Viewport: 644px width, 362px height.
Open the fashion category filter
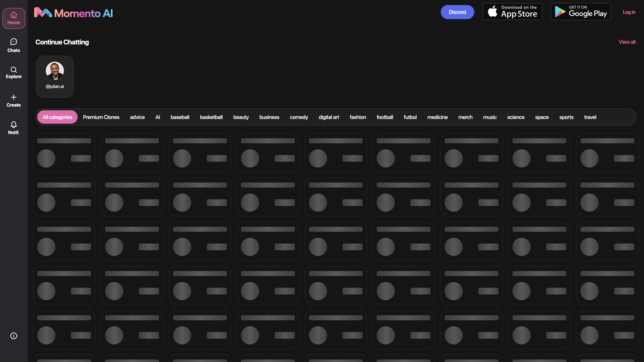357,117
